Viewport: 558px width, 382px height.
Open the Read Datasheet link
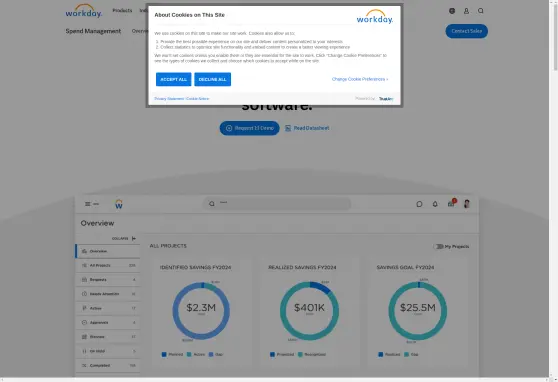(307, 128)
